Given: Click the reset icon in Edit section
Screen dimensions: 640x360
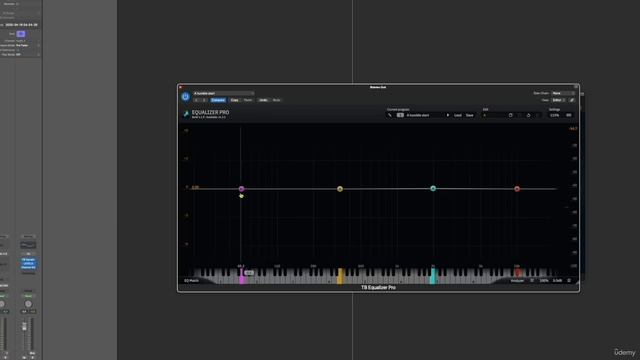Looking at the screenshot, I should [x=528, y=116].
